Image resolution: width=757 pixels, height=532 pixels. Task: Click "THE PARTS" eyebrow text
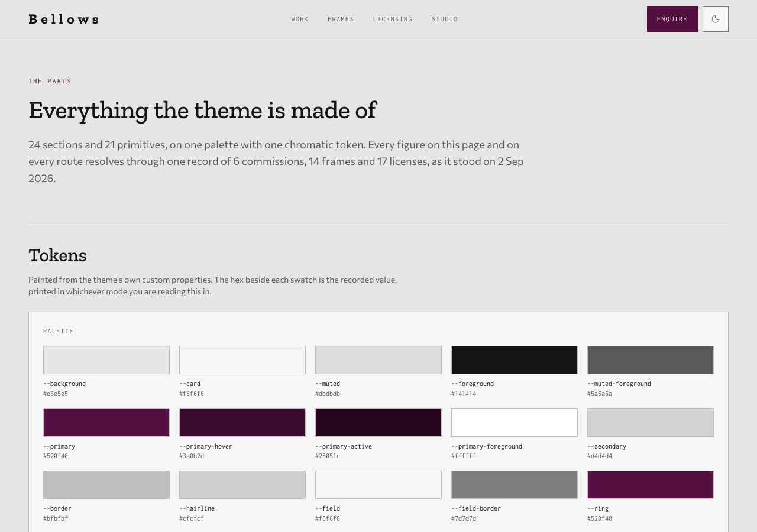pyautogui.click(x=50, y=81)
